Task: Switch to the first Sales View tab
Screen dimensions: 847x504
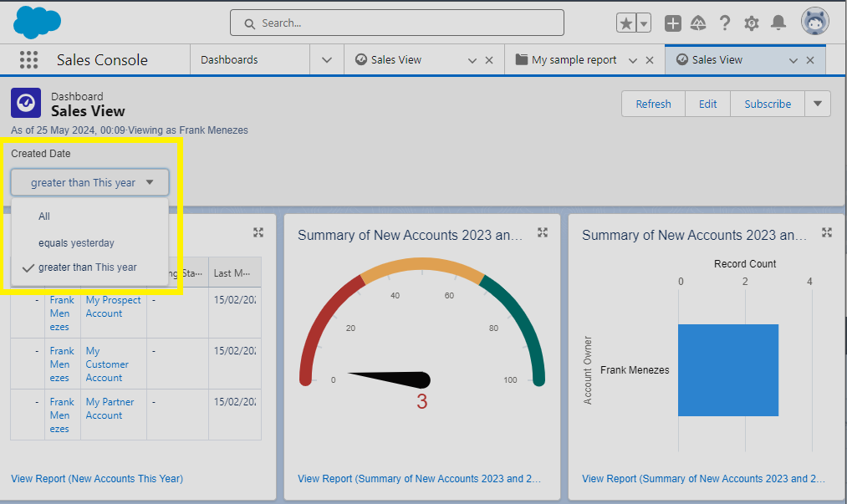Action: (396, 60)
